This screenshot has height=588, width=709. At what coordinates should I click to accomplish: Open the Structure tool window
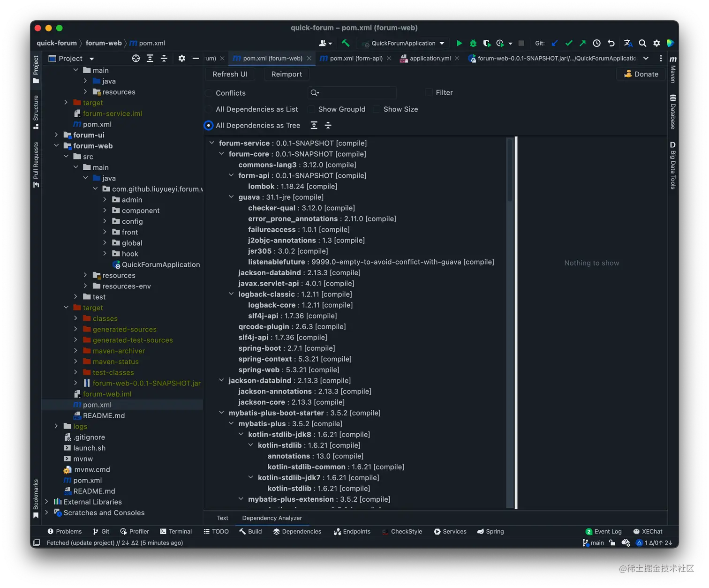click(36, 112)
